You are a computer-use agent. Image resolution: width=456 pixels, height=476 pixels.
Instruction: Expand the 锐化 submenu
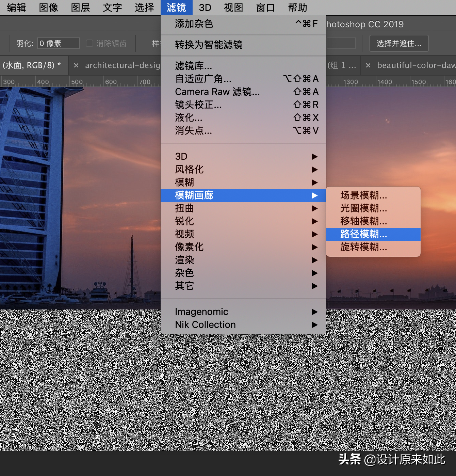(243, 221)
